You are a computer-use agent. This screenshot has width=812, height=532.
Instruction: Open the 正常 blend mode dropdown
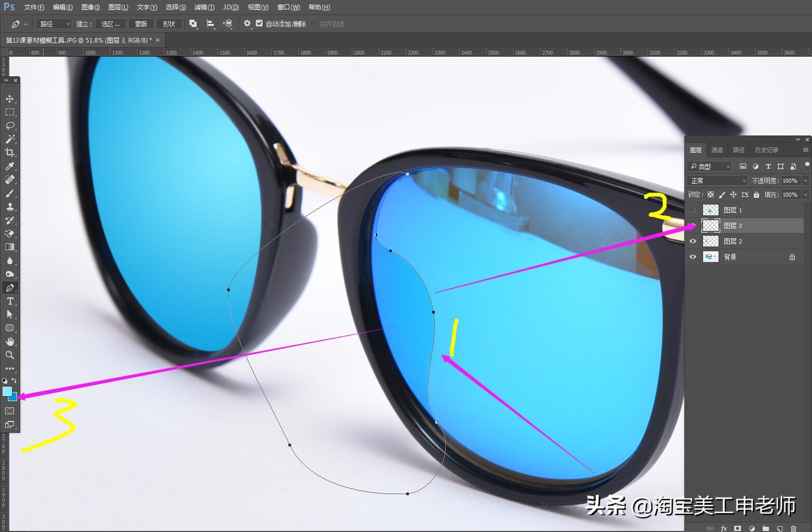coord(717,181)
